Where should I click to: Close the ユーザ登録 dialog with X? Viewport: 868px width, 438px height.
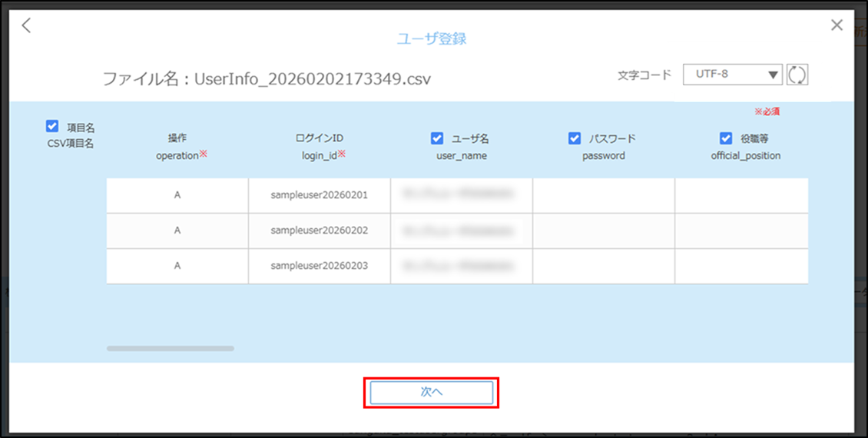837,25
